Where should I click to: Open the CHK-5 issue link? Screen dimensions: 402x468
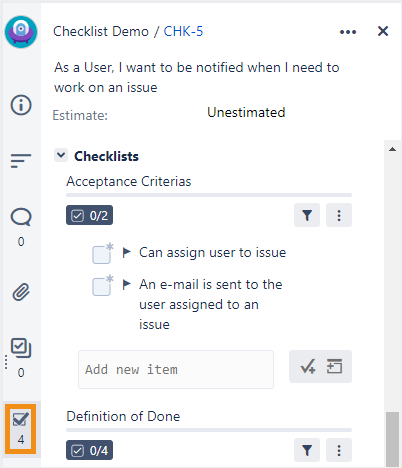[183, 31]
